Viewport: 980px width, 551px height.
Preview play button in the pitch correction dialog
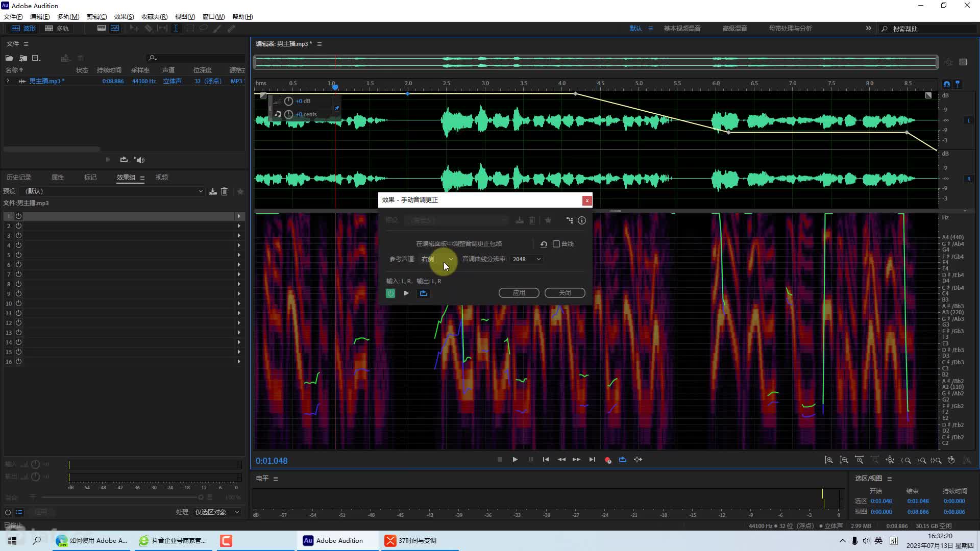pyautogui.click(x=406, y=293)
